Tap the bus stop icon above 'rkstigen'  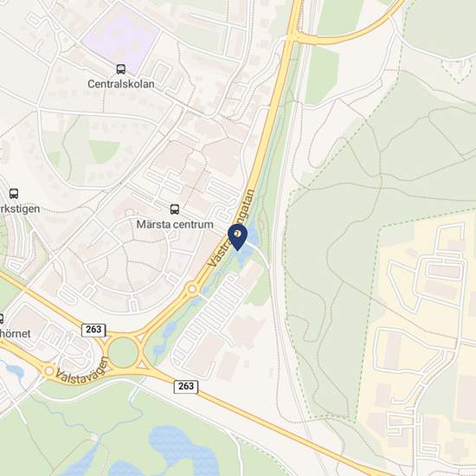point(14,193)
